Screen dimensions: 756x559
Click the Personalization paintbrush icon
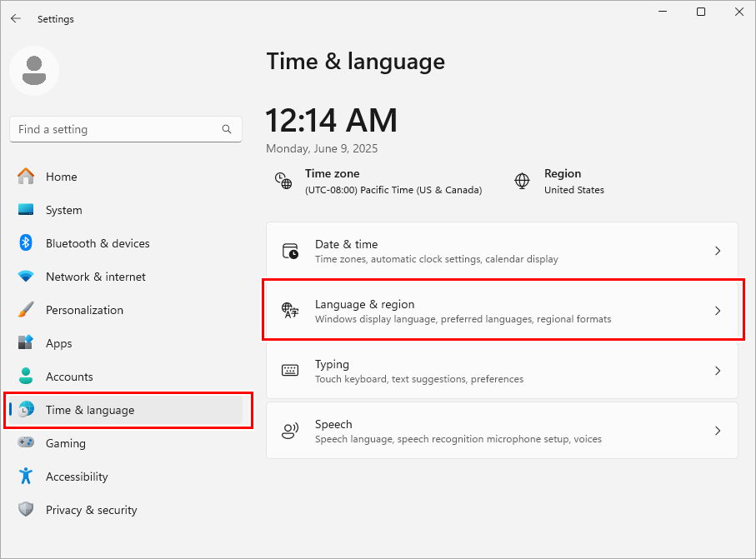[x=26, y=310]
